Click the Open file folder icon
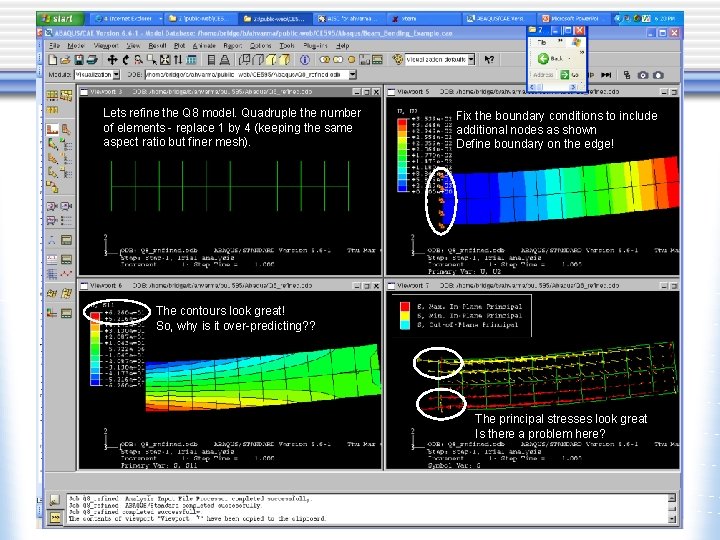The width and height of the screenshot is (720, 540). tap(65, 60)
